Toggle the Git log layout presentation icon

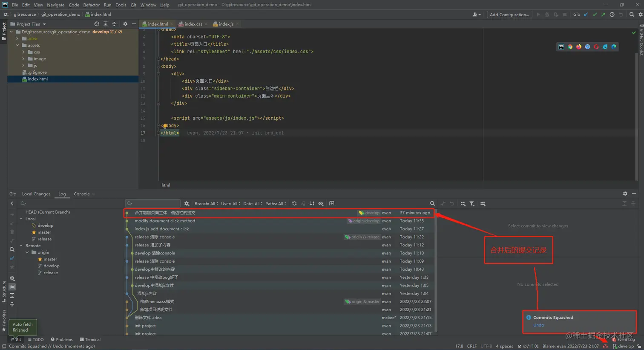click(483, 203)
